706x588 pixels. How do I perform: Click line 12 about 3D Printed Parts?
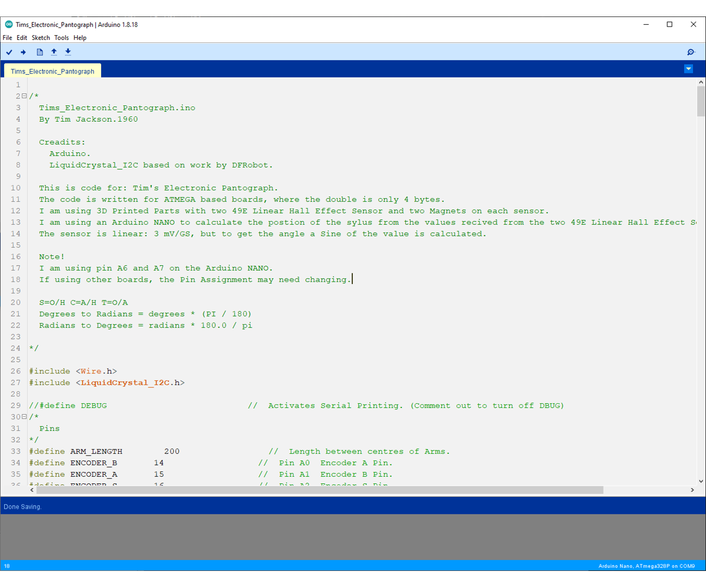[x=294, y=211]
